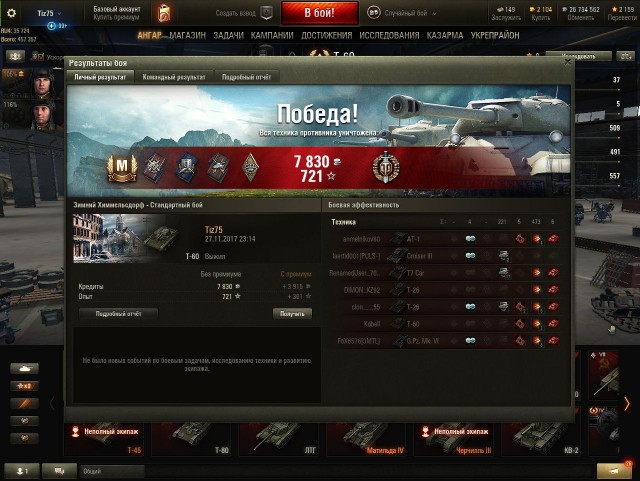This screenshot has height=481, width=640.
Task: Show next tanks with the carousel right arrow
Action: (627, 403)
